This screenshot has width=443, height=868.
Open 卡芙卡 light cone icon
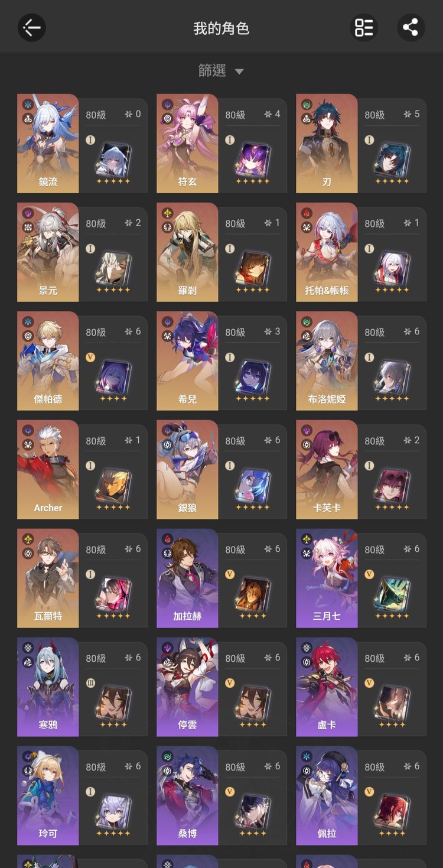[x=392, y=485]
